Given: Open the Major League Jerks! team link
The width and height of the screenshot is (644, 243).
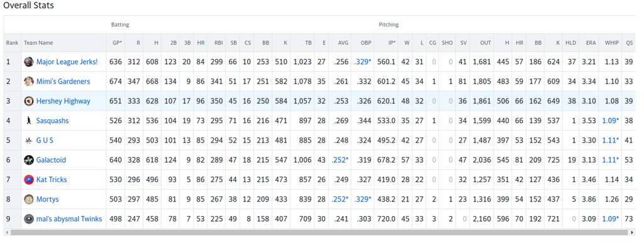Looking at the screenshot, I should tap(67, 62).
